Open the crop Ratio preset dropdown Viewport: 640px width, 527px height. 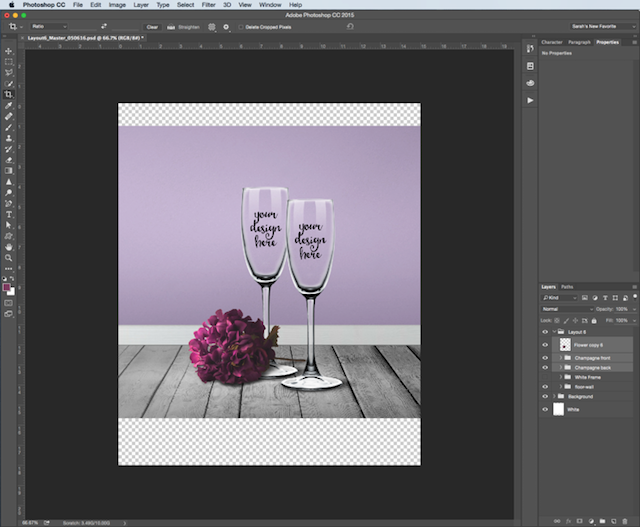[49, 27]
